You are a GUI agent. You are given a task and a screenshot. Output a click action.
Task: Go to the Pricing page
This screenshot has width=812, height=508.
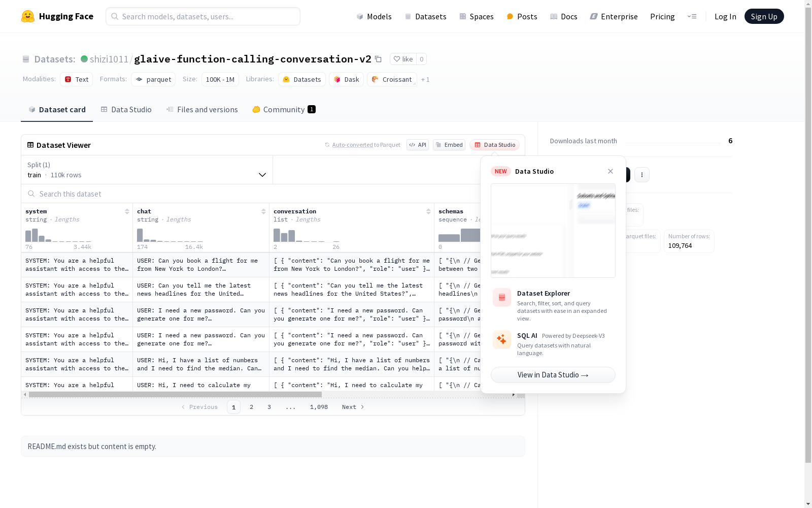tap(662, 16)
